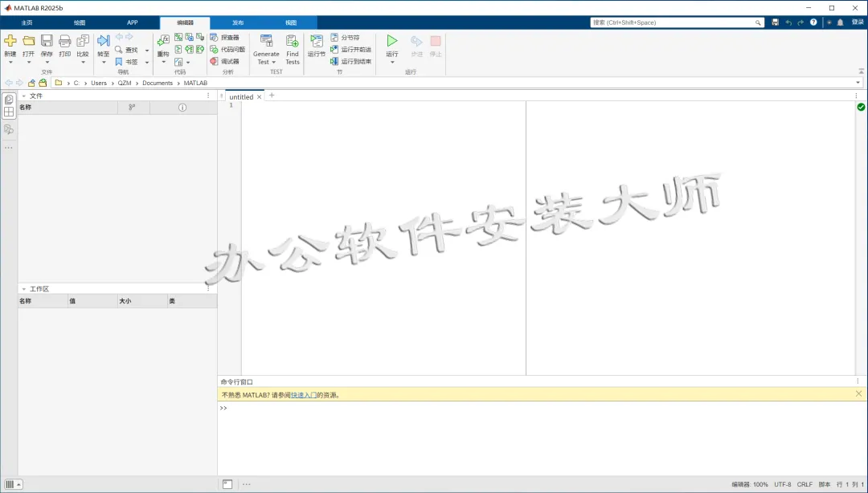Viewport: 868px width, 493px height.
Task: Dismiss the yellow getting-started banner
Action: click(858, 394)
